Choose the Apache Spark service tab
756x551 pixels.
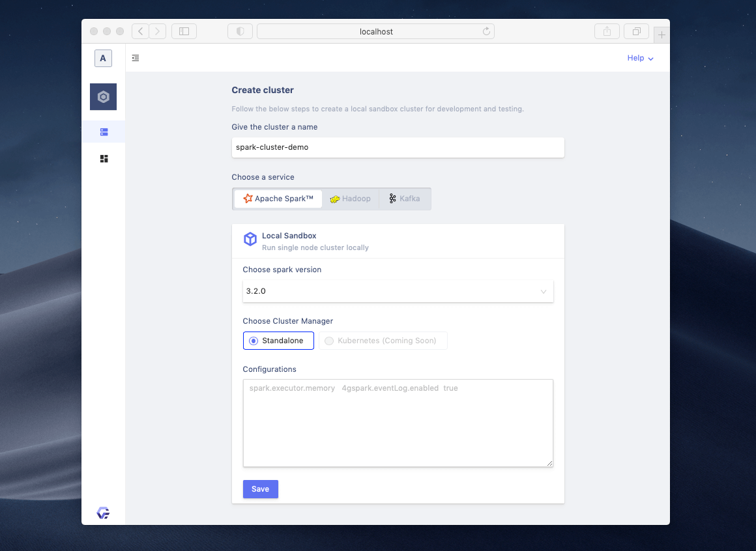[278, 199]
